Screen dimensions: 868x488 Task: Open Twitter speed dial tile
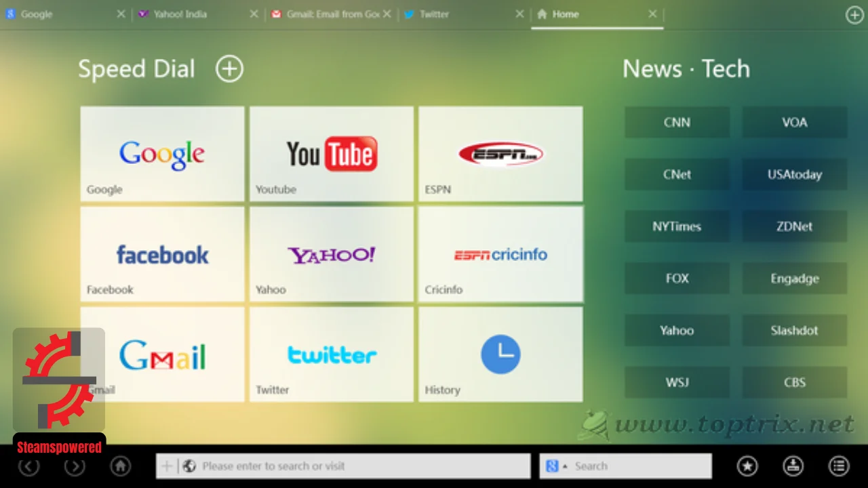[332, 354]
